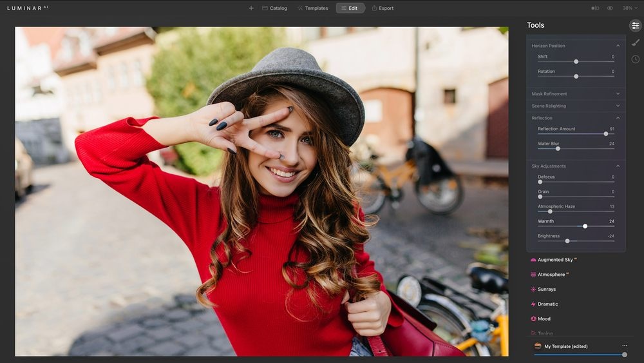Toggle the before/after compare view

(x=594, y=8)
